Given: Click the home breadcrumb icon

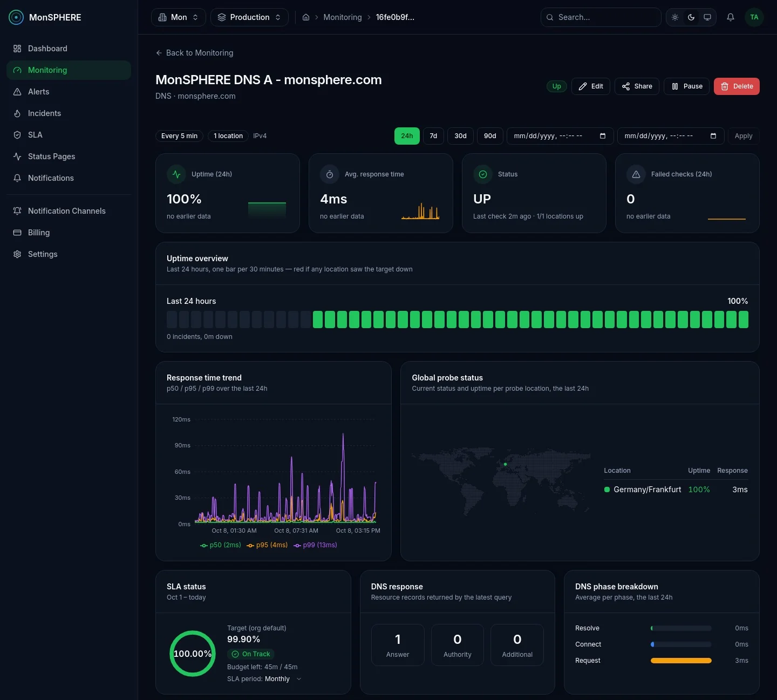Looking at the screenshot, I should pyautogui.click(x=306, y=17).
